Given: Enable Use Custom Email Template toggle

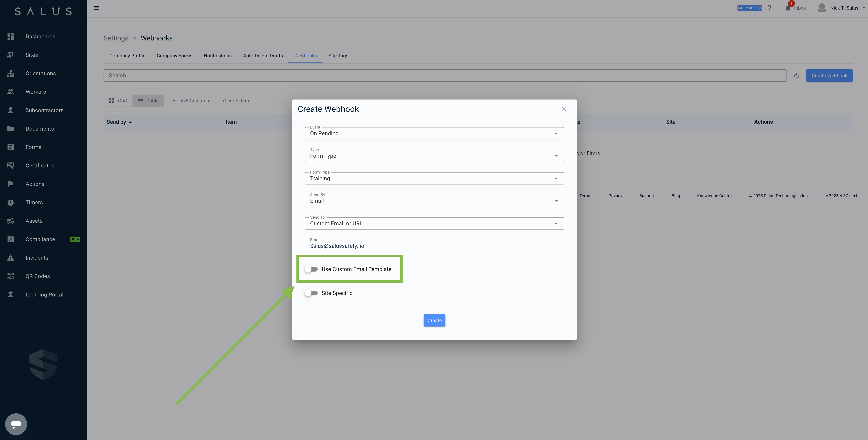Looking at the screenshot, I should click(311, 269).
